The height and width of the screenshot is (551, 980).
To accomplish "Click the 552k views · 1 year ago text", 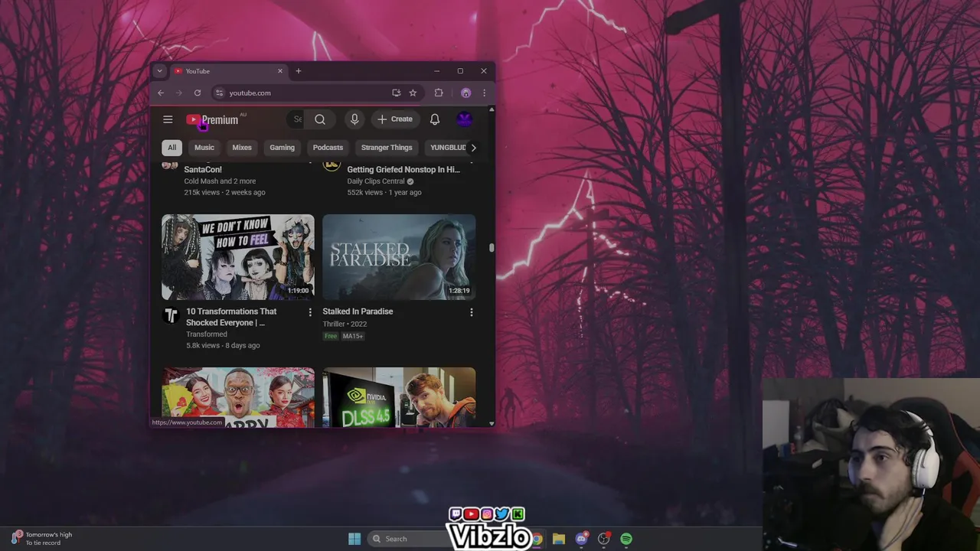I will [x=384, y=193].
